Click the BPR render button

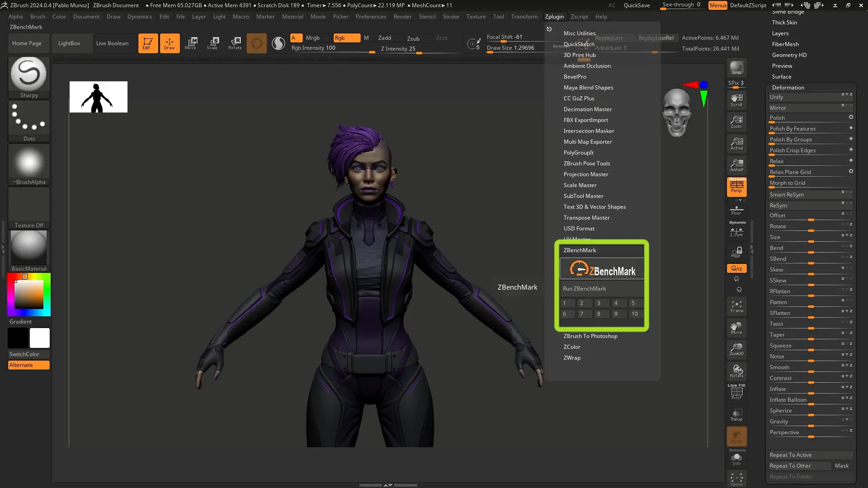[736, 68]
